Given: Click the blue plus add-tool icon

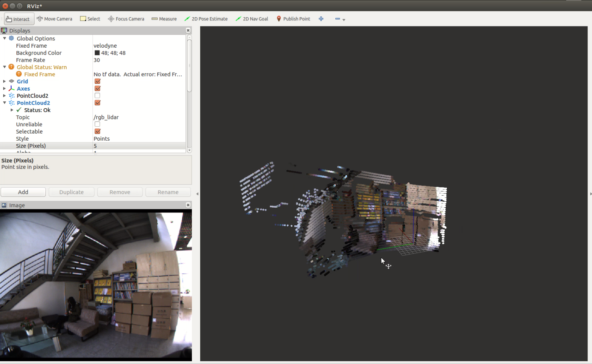Looking at the screenshot, I should pos(321,19).
